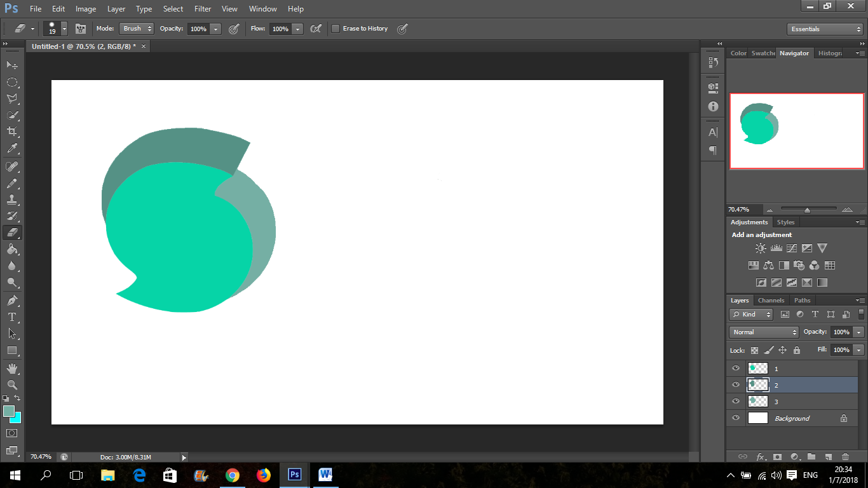Viewport: 868px width, 488px height.
Task: Select the Crop tool
Action: 12,132
